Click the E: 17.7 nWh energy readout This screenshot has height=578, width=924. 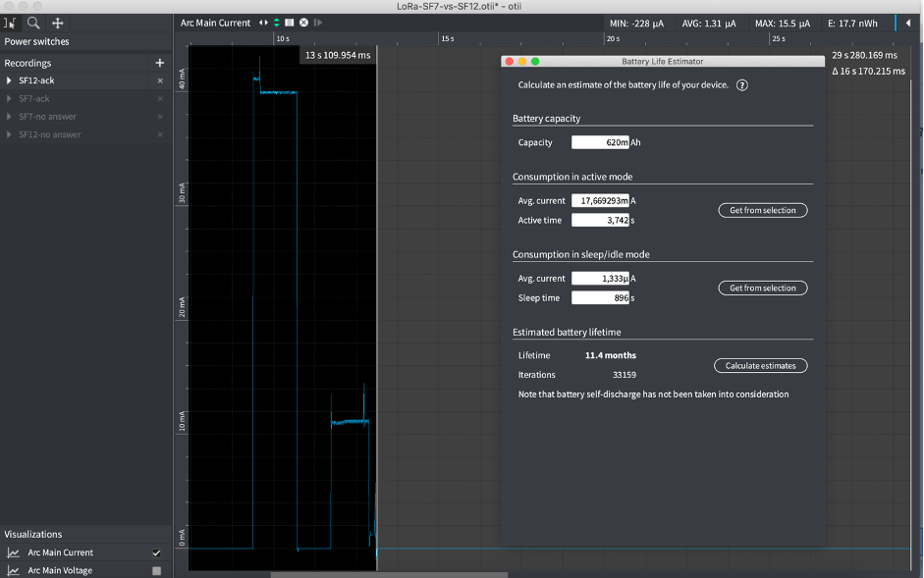tap(852, 24)
